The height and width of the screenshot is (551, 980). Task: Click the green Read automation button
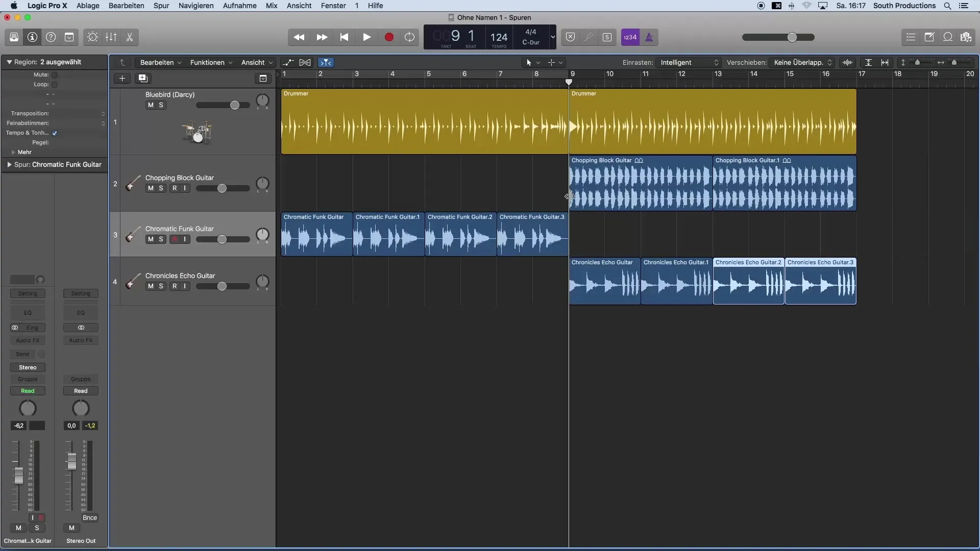tap(28, 391)
